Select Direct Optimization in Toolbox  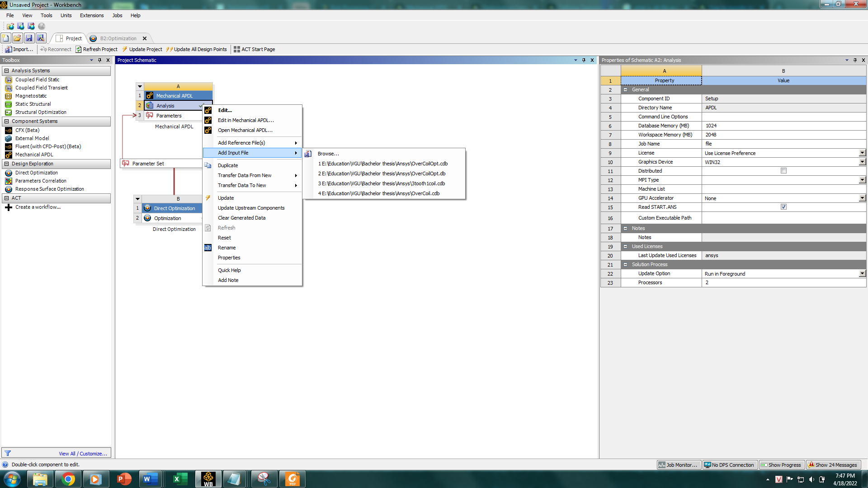click(36, 173)
